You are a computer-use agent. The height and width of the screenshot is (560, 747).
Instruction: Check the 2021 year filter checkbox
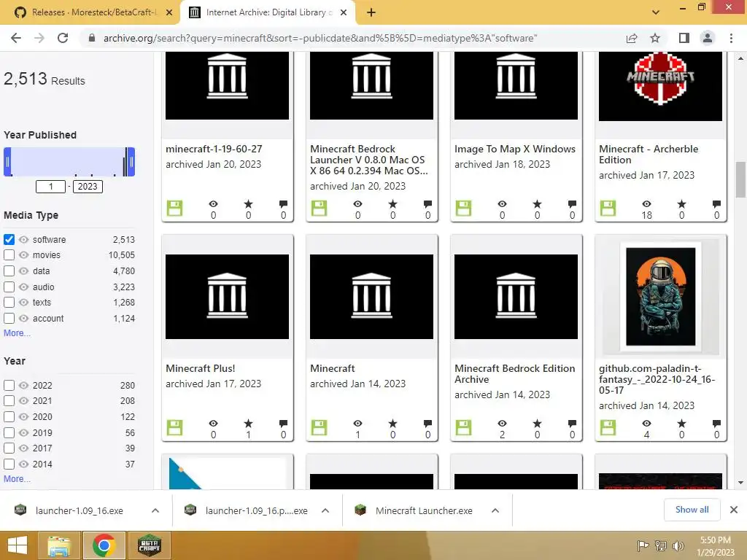point(9,400)
